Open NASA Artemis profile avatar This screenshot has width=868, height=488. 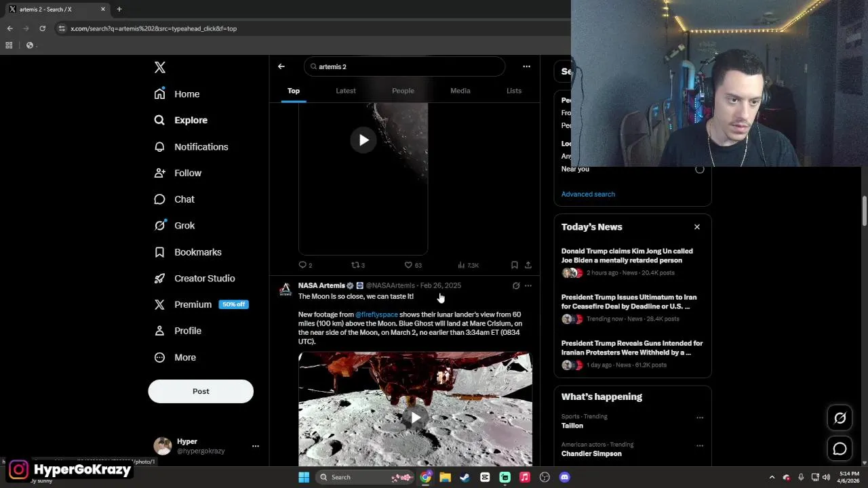coord(285,289)
